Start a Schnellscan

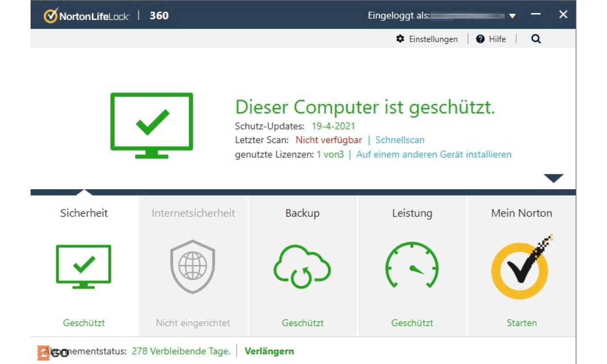tap(400, 140)
